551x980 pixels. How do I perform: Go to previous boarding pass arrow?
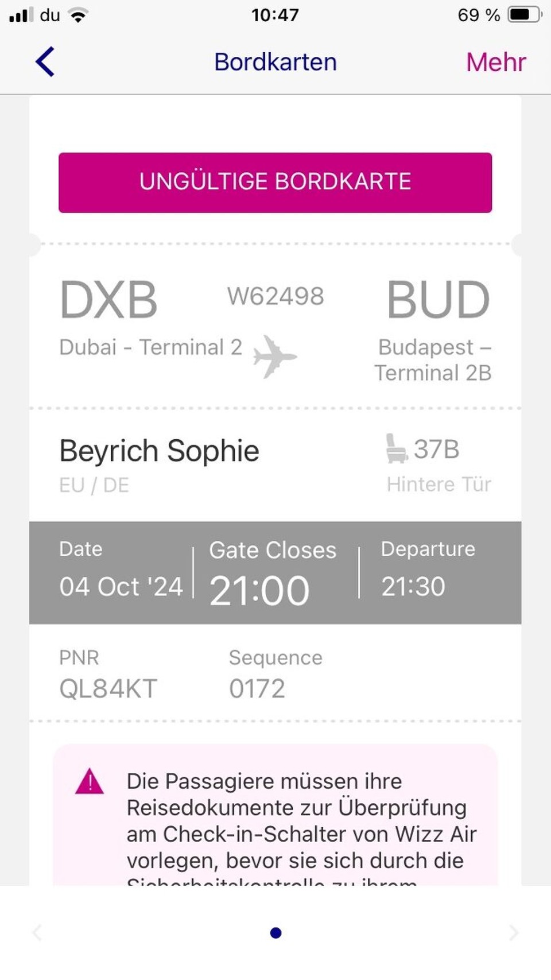coord(37,933)
